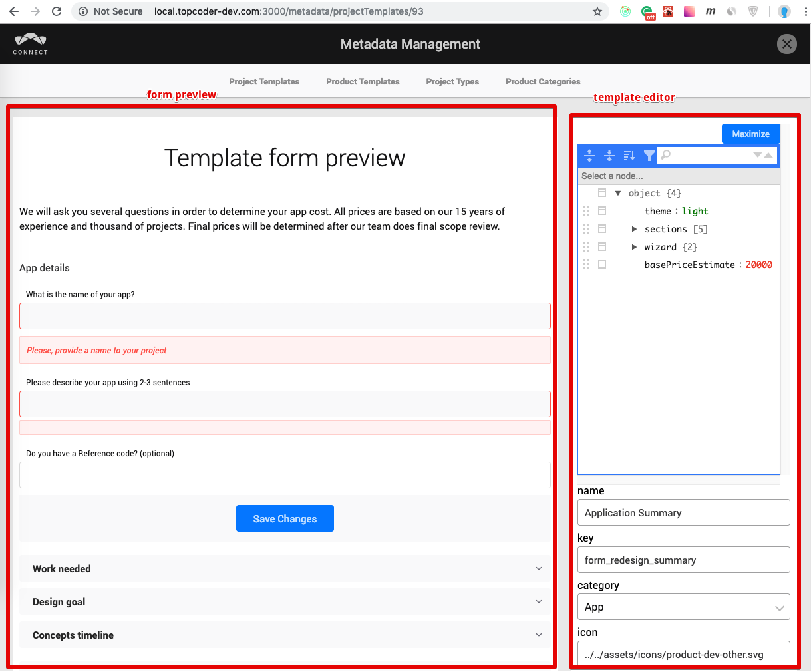Expand the Concepts timeline section
The image size is (811, 672).
point(285,635)
